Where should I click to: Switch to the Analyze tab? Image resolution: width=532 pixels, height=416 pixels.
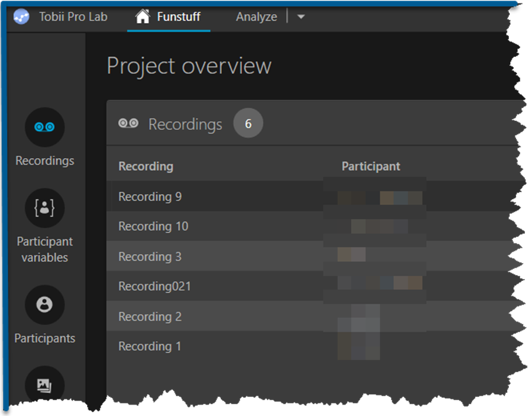click(256, 17)
